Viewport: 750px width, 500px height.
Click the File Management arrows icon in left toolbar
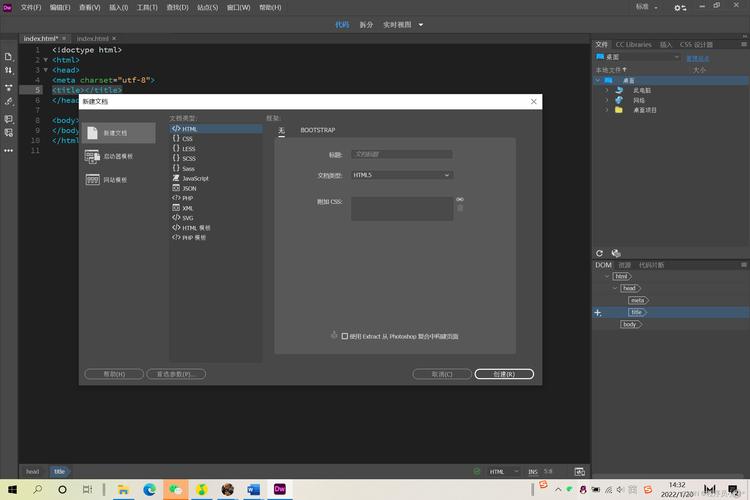point(9,71)
